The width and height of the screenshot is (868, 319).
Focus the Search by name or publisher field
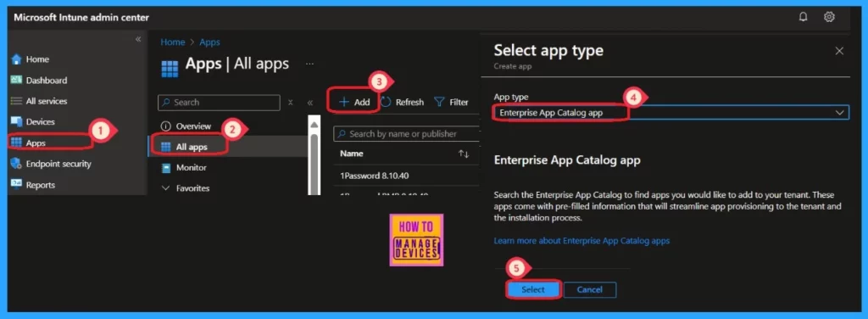pos(406,134)
